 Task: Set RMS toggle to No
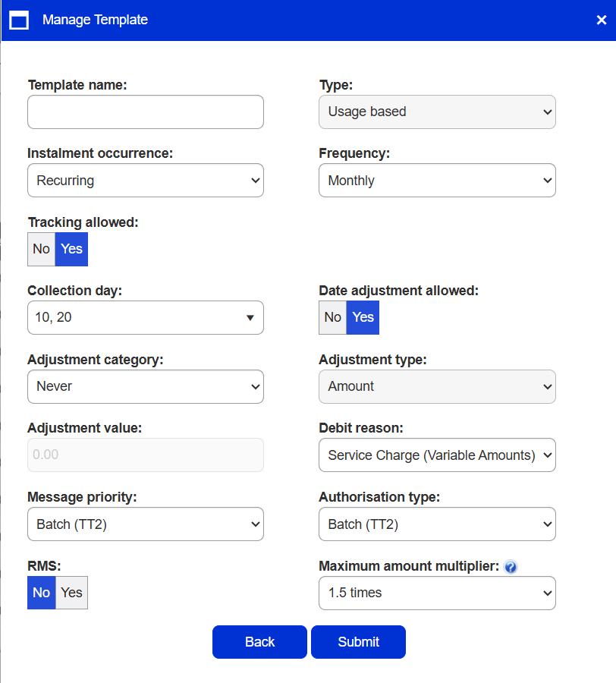click(41, 593)
